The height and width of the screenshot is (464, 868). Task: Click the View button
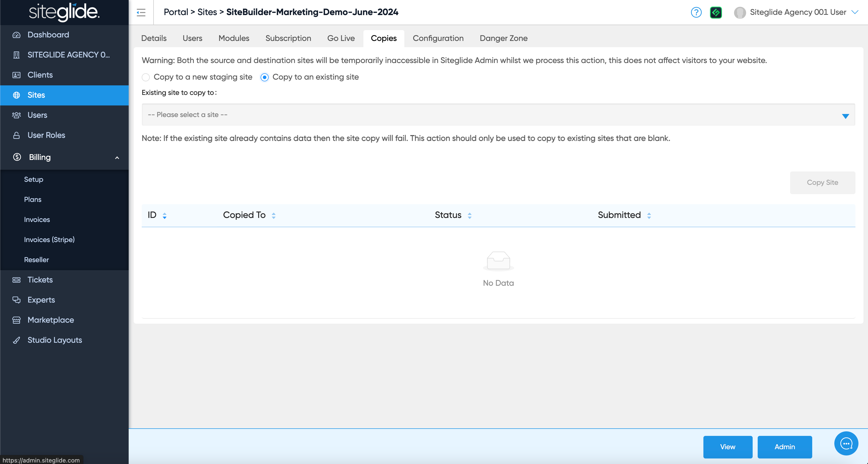pos(728,447)
